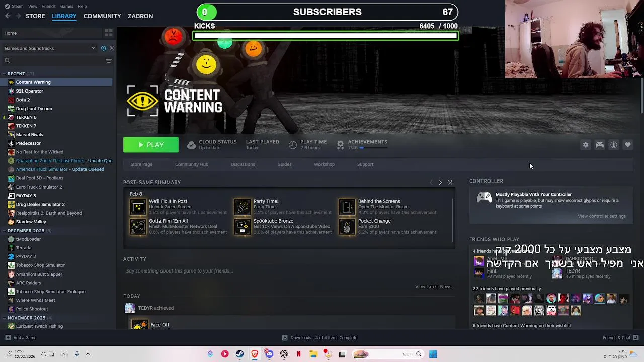Image resolution: width=644 pixels, height=362 pixels.
Task: Switch library to grid collections view
Action: [x=108, y=33]
